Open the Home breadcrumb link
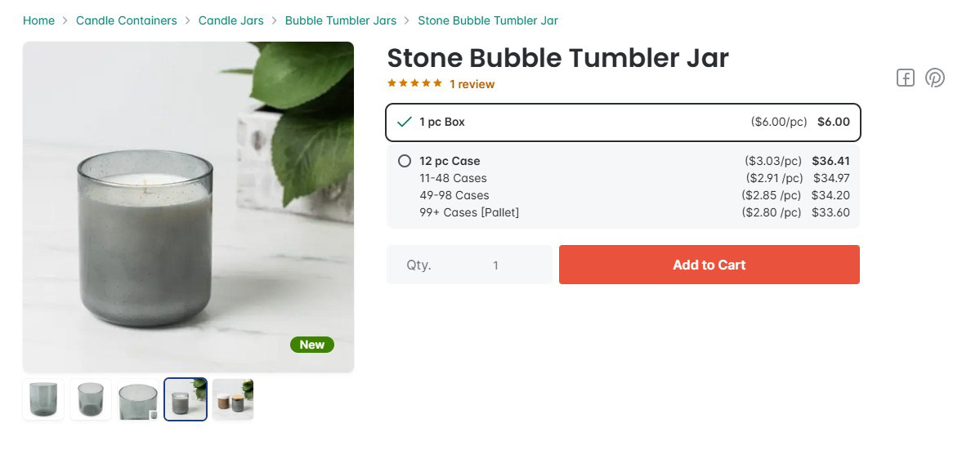Screen dimensions: 980x450 [x=38, y=20]
